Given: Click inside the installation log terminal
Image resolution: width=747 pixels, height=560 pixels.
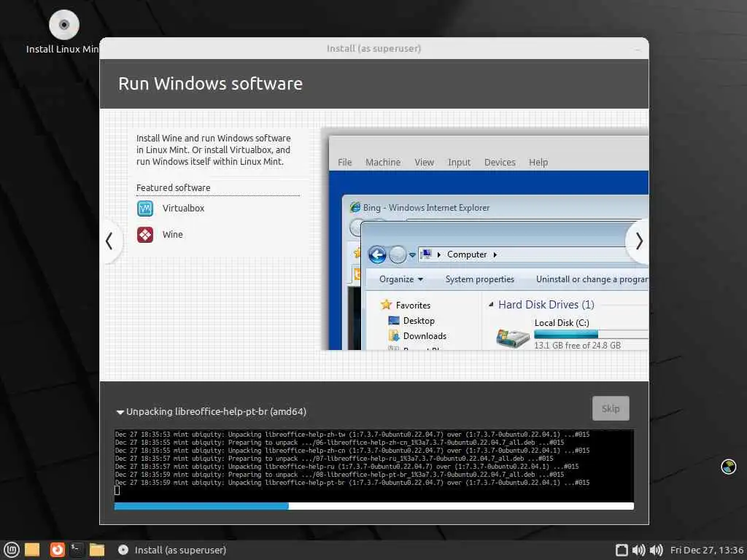Looking at the screenshot, I should click(x=374, y=465).
